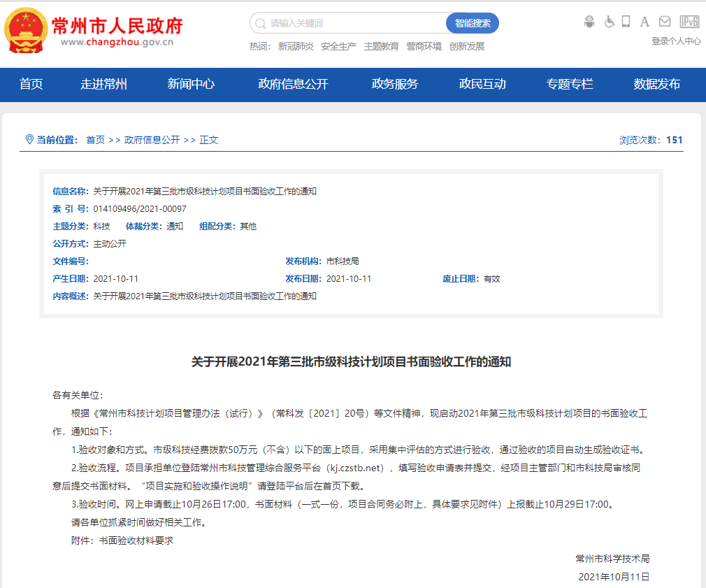Click the 智能搜索 search button
Viewport: 706px width, 588px height.
click(472, 22)
